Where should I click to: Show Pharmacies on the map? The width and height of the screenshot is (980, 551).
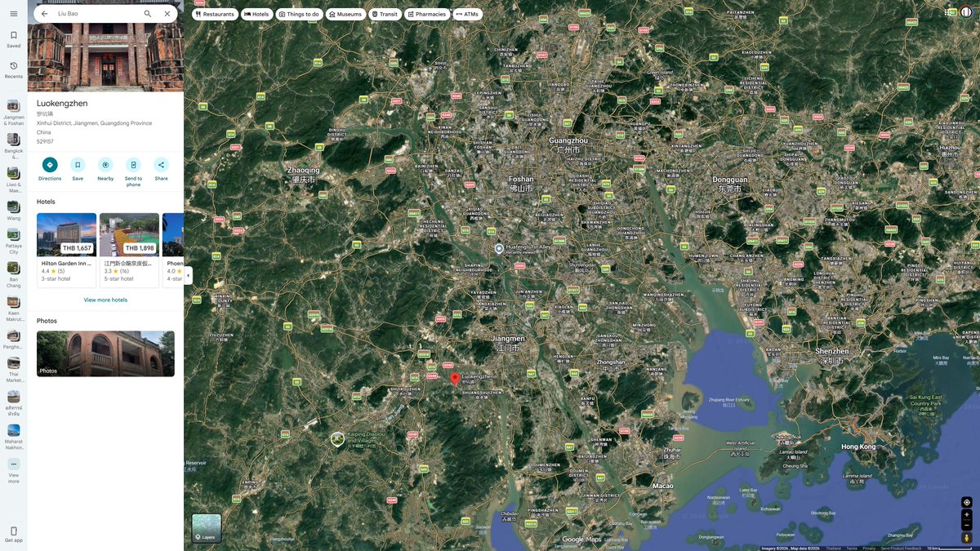point(427,14)
